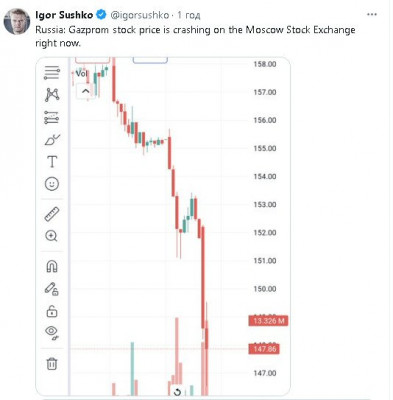This screenshot has width=393, height=400.
Task: Reset chart view with circular arrow button
Action: coord(178,392)
